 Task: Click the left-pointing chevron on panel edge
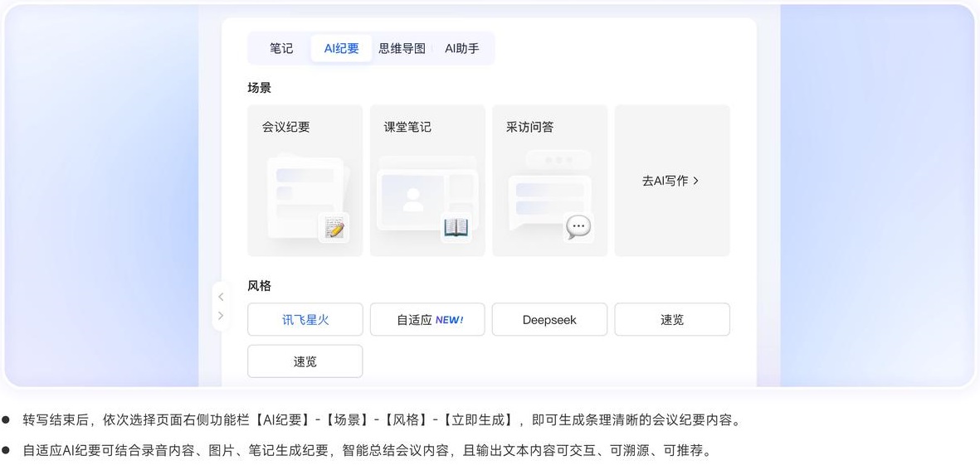221,297
